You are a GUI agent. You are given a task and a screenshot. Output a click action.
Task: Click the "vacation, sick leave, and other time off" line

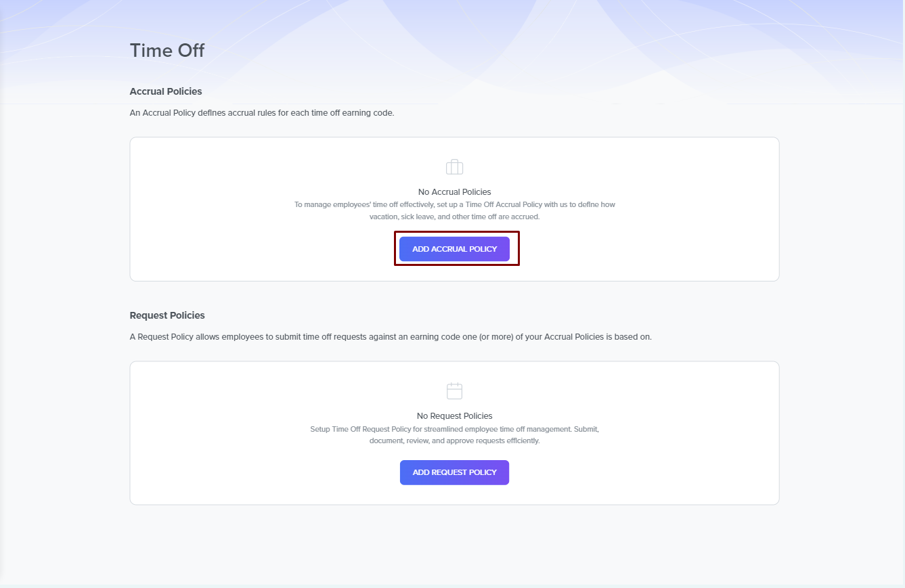tap(454, 217)
